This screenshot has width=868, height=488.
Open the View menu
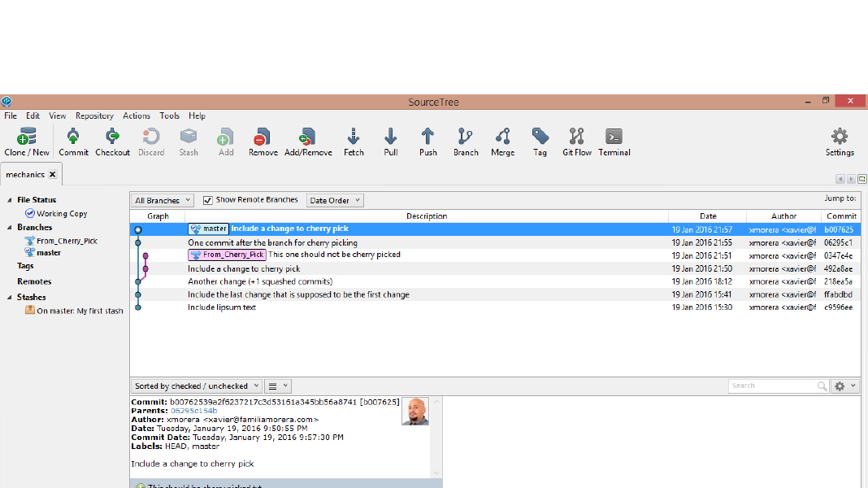(57, 115)
